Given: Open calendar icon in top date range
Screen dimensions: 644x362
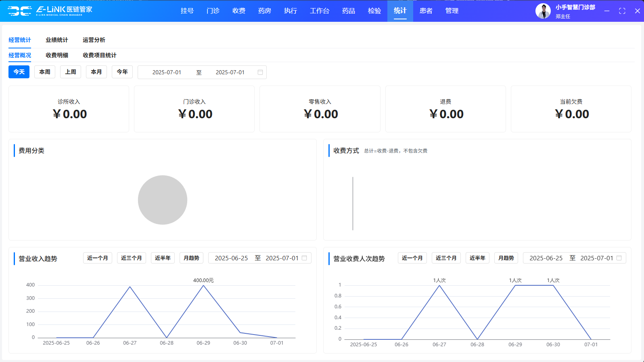Looking at the screenshot, I should 260,72.
